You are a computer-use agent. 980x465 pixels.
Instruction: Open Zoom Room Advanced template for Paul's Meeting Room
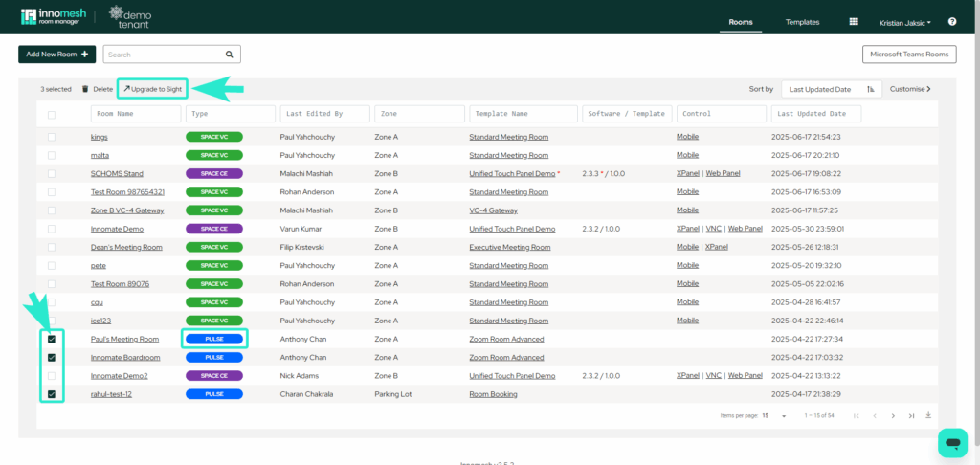coord(506,340)
